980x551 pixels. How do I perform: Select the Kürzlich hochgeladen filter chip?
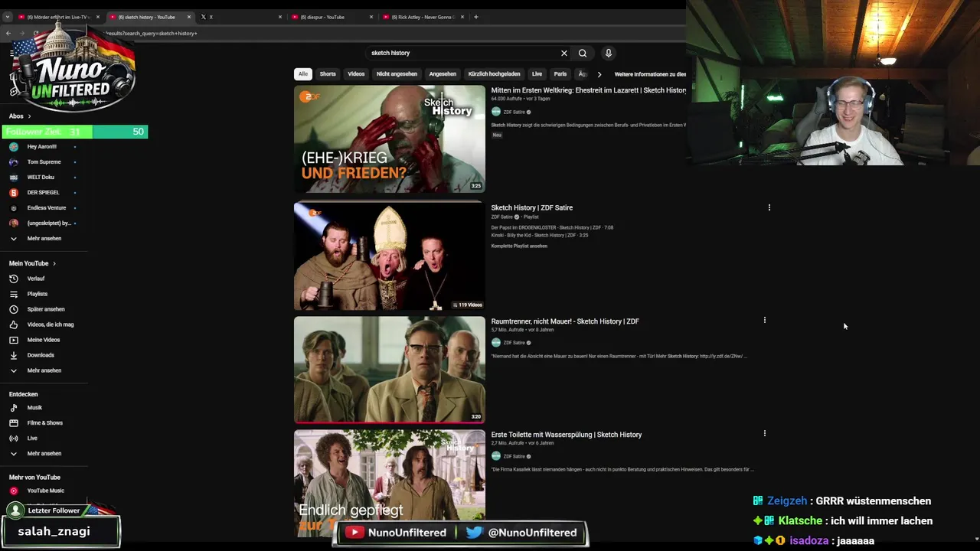pos(494,74)
